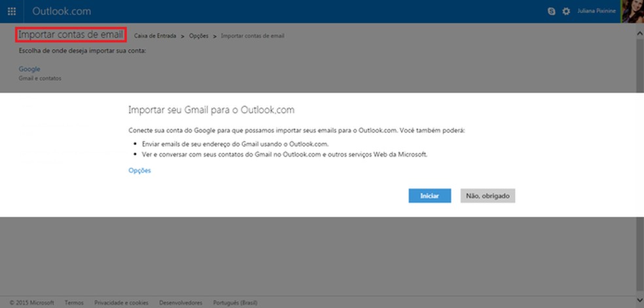Screen dimensions: 644x308
Task: Change language Português (Brasil) link
Action: 235,303
